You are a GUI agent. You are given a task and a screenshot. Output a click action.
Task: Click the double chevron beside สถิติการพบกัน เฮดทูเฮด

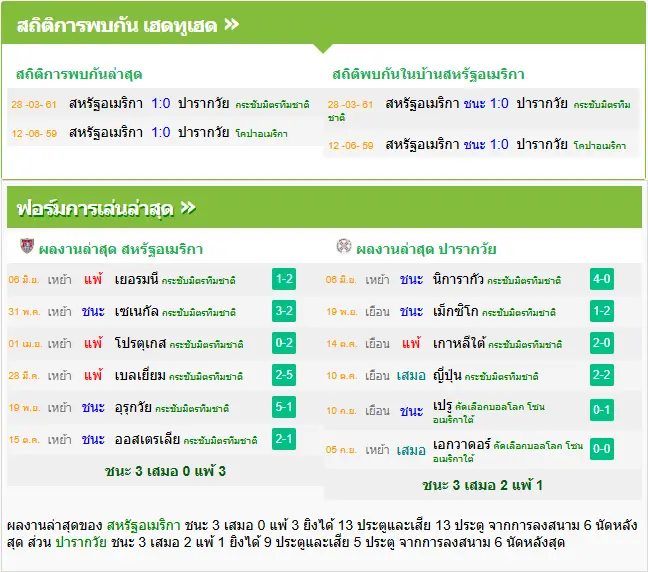click(x=231, y=24)
